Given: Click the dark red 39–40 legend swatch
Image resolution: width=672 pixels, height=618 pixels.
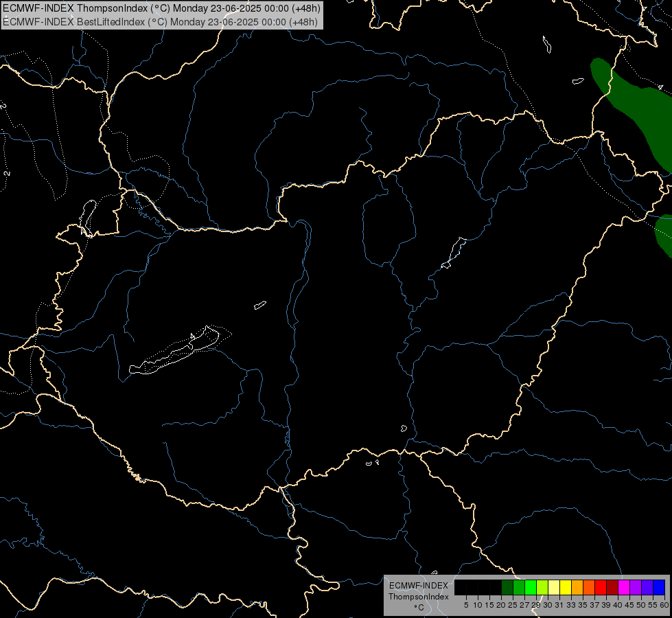Looking at the screenshot, I should point(612,588).
